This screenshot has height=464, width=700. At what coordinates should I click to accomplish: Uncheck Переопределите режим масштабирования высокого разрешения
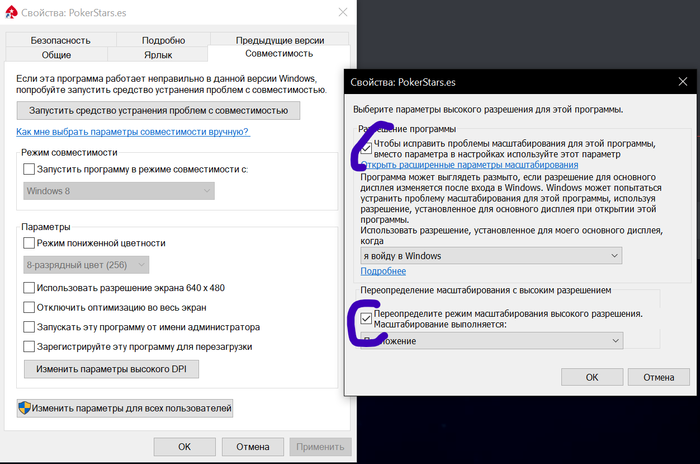(366, 318)
